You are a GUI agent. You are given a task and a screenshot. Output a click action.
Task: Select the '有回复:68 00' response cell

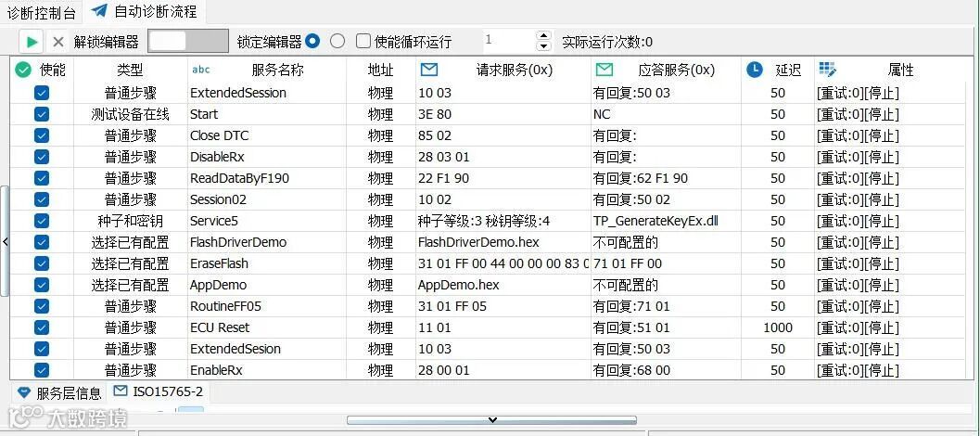[x=666, y=370]
